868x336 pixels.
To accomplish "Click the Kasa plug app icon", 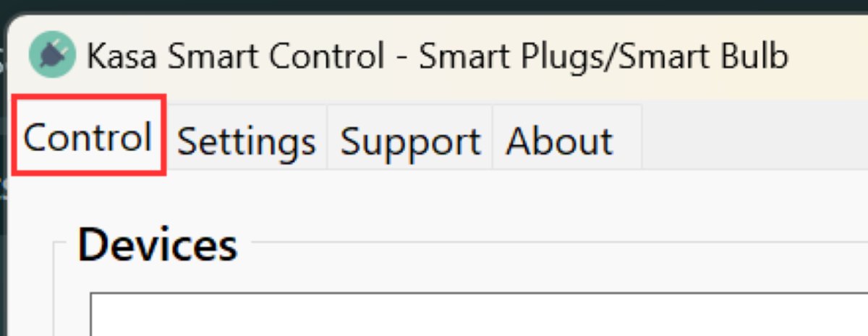I will click(53, 56).
